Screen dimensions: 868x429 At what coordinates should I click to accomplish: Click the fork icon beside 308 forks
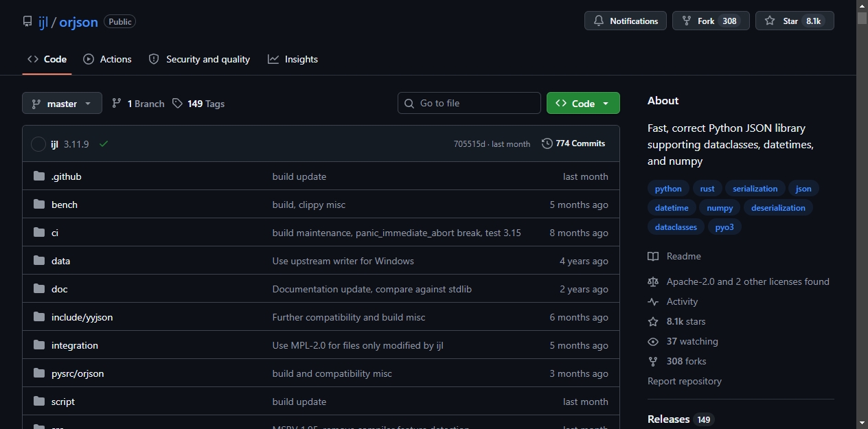coord(653,361)
